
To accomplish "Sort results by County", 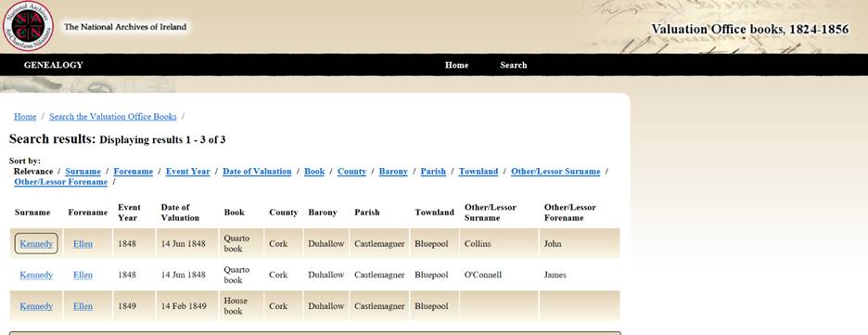I will tap(351, 171).
